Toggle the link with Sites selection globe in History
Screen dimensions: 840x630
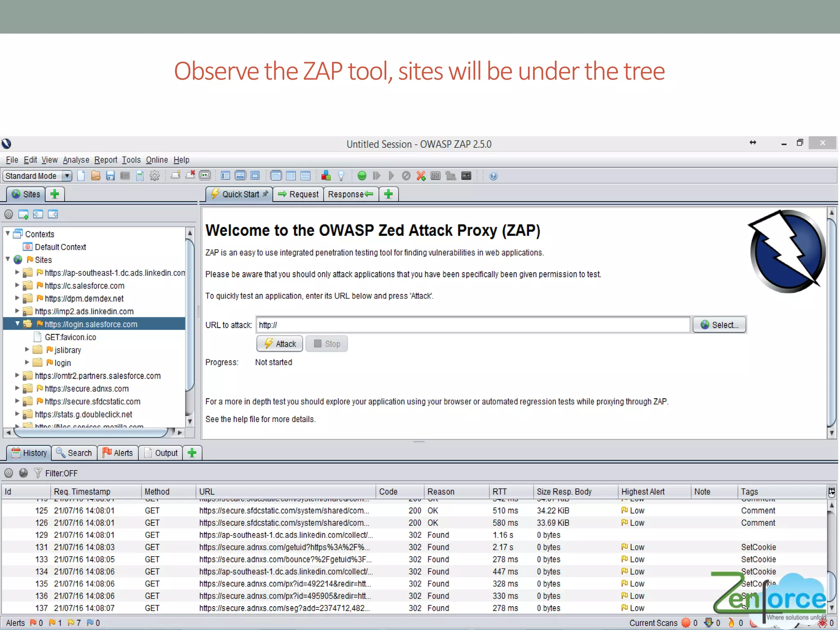tap(23, 473)
